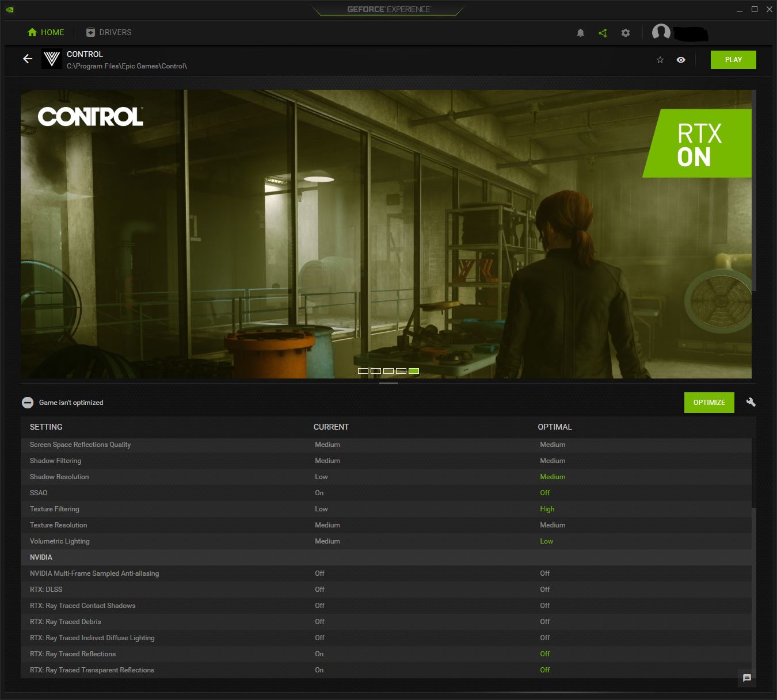The width and height of the screenshot is (777, 700).
Task: Open settings with the gear icon
Action: (626, 33)
